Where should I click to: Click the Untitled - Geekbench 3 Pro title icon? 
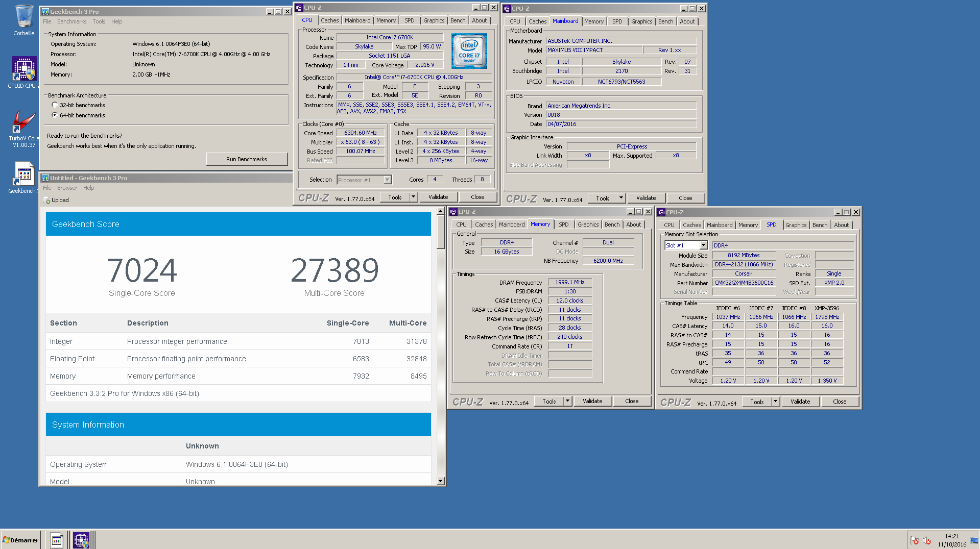click(45, 178)
